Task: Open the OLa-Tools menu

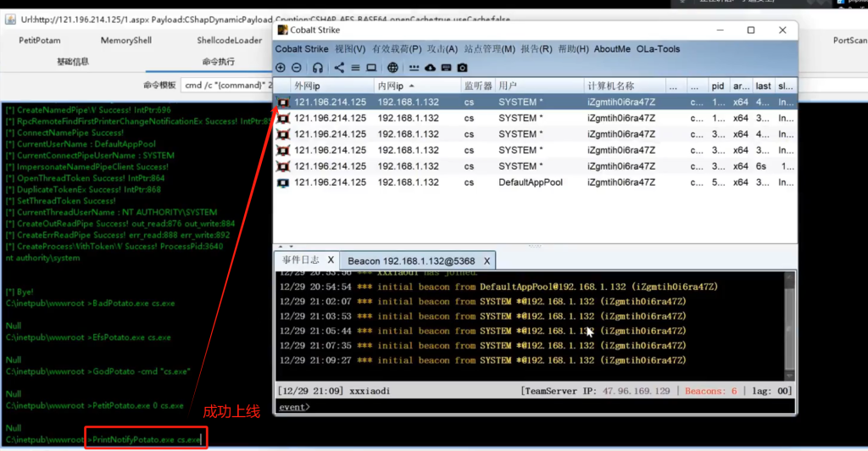Action: (x=658, y=48)
